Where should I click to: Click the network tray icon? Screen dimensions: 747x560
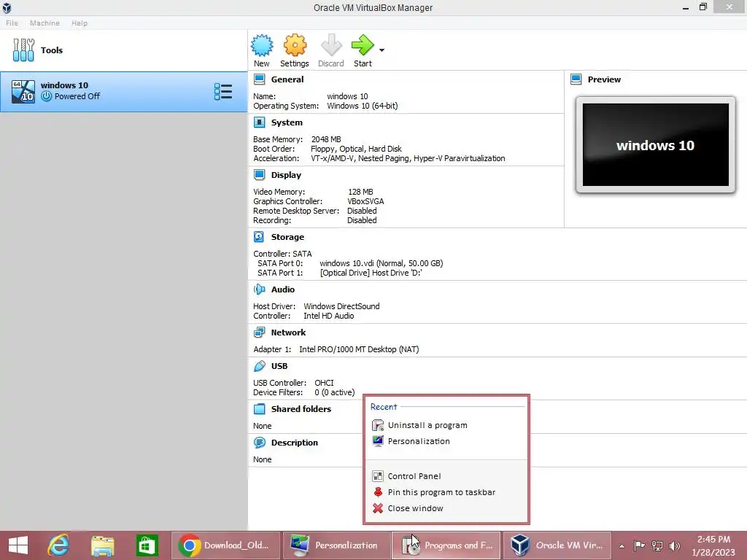click(657, 545)
